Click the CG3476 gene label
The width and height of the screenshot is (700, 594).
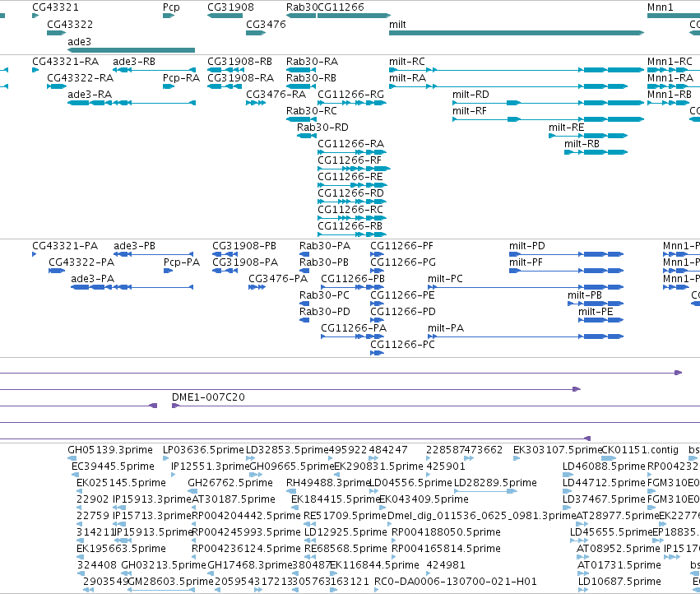pos(266,25)
